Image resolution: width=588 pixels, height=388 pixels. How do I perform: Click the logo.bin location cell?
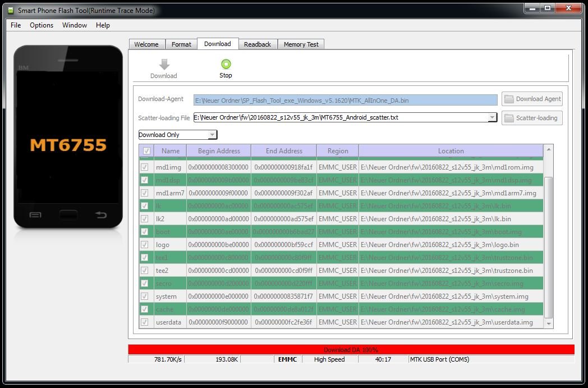[451, 245]
